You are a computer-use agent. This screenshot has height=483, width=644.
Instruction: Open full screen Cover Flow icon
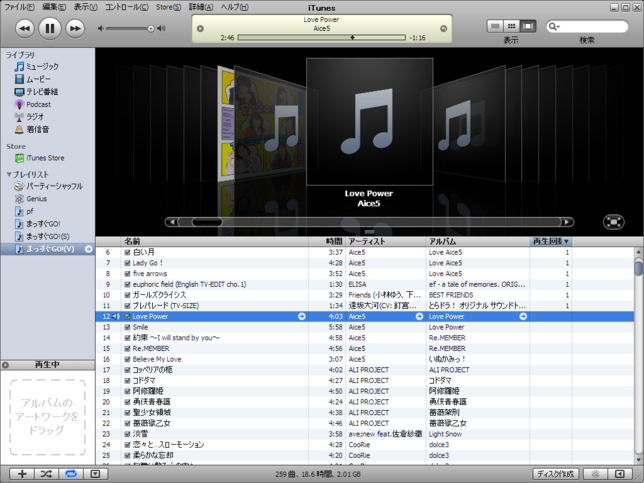[x=614, y=222]
